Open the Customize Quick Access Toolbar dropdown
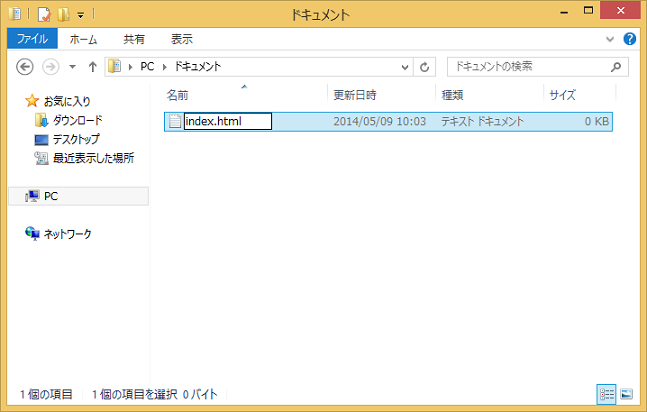 (80, 14)
